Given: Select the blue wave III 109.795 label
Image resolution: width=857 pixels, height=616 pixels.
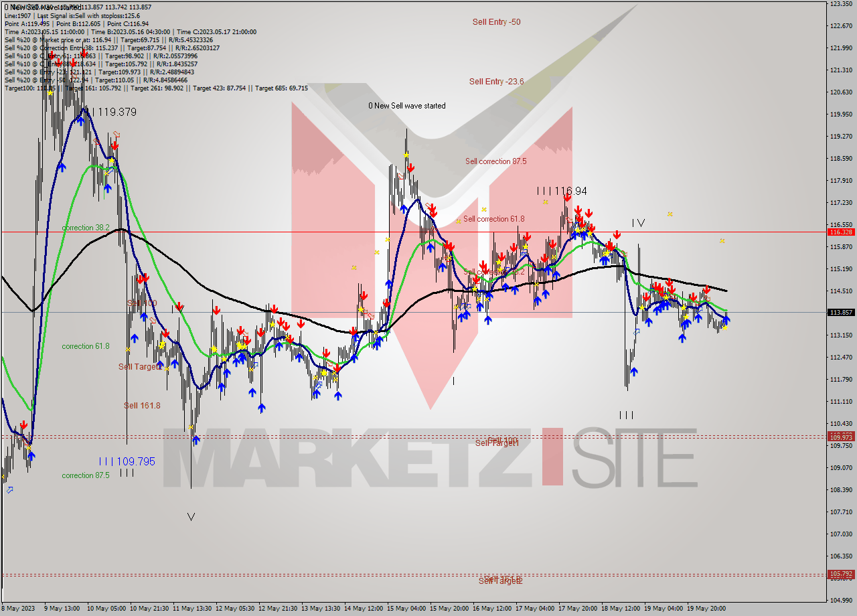Looking at the screenshot, I should pos(127,461).
